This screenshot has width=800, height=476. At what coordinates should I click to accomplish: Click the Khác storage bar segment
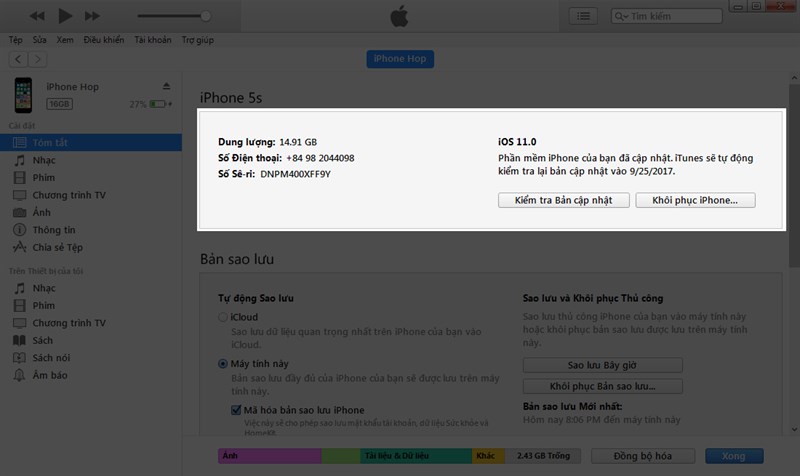(488, 456)
